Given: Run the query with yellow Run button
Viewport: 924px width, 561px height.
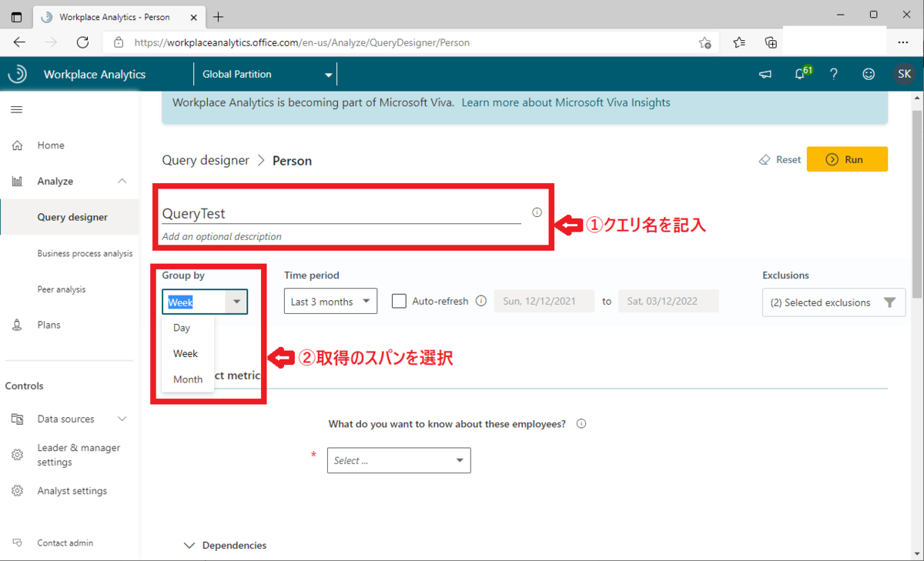Looking at the screenshot, I should (847, 159).
